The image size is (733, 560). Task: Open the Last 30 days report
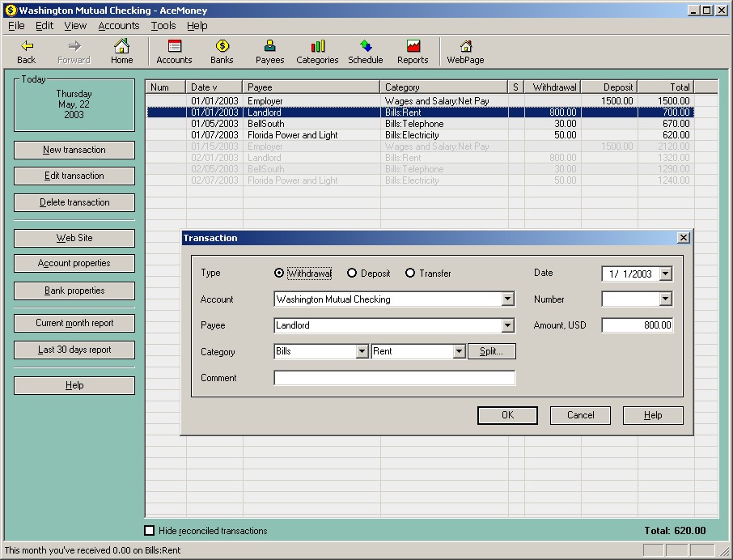pos(74,350)
